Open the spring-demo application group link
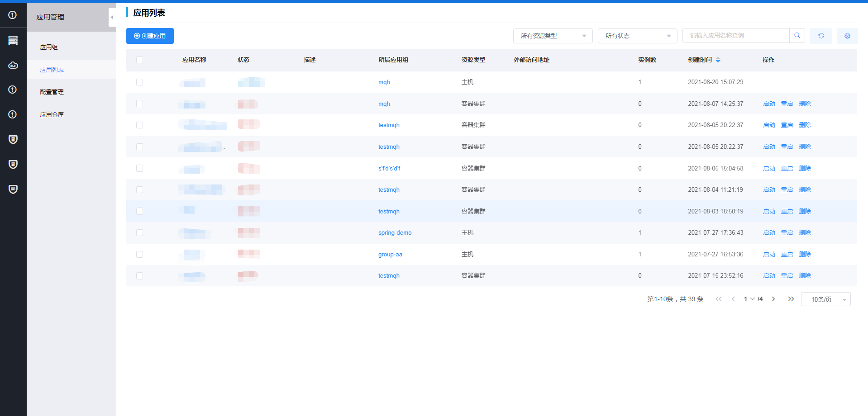This screenshot has width=868, height=416. [x=395, y=232]
